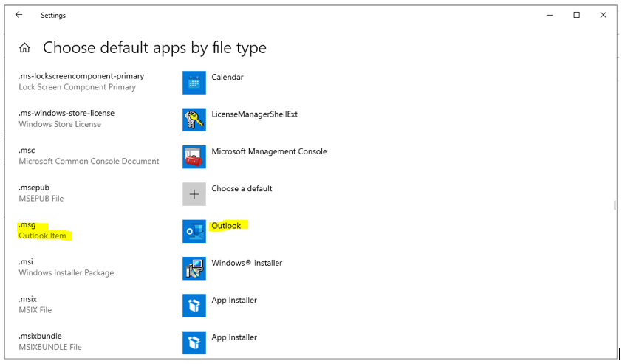The image size is (622, 364).
Task: Click the 'MSIXBUNDLE File' description
Action: click(50, 347)
